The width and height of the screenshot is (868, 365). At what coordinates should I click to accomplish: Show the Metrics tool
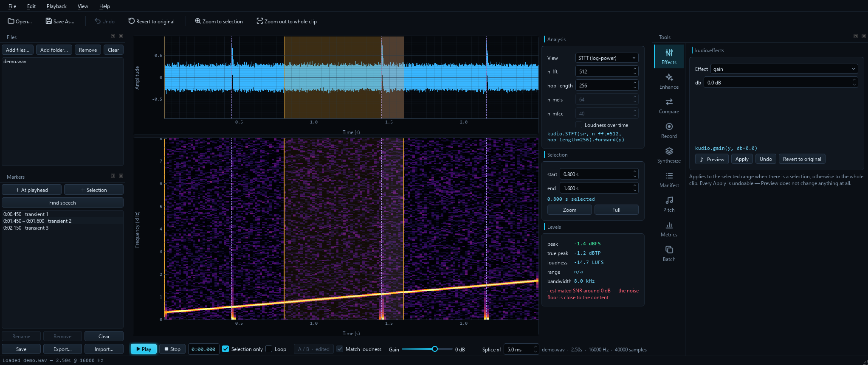(669, 229)
